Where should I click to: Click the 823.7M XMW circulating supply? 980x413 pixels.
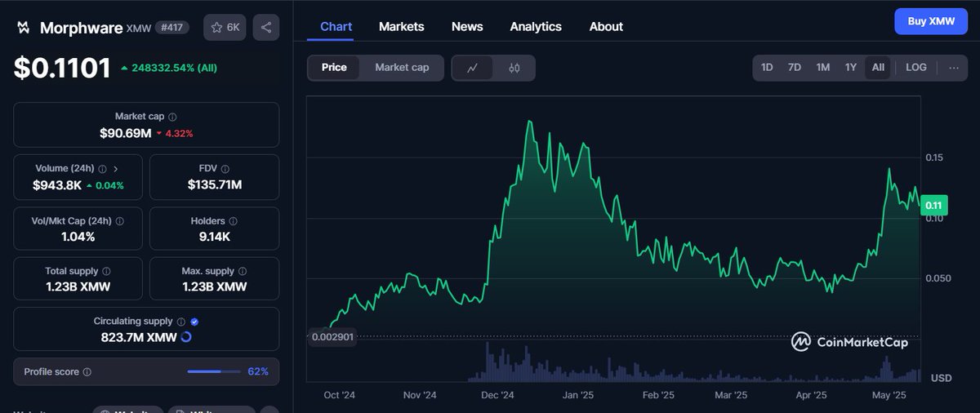(139, 337)
